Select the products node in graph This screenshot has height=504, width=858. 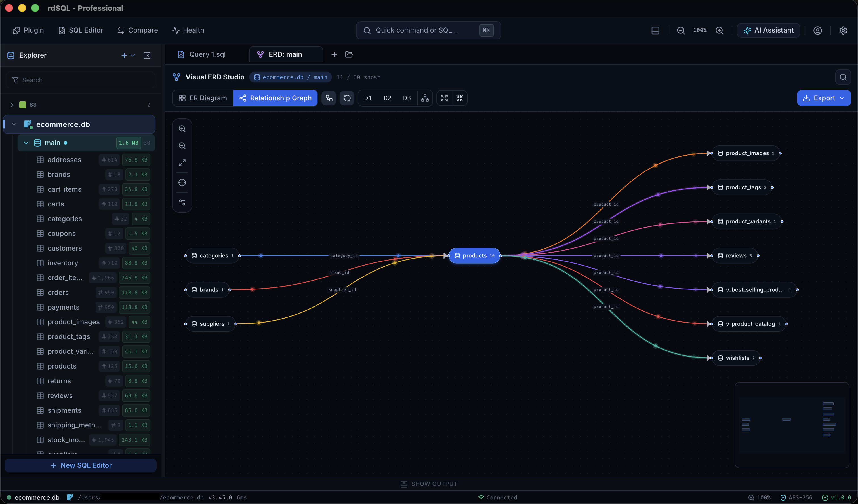click(475, 255)
